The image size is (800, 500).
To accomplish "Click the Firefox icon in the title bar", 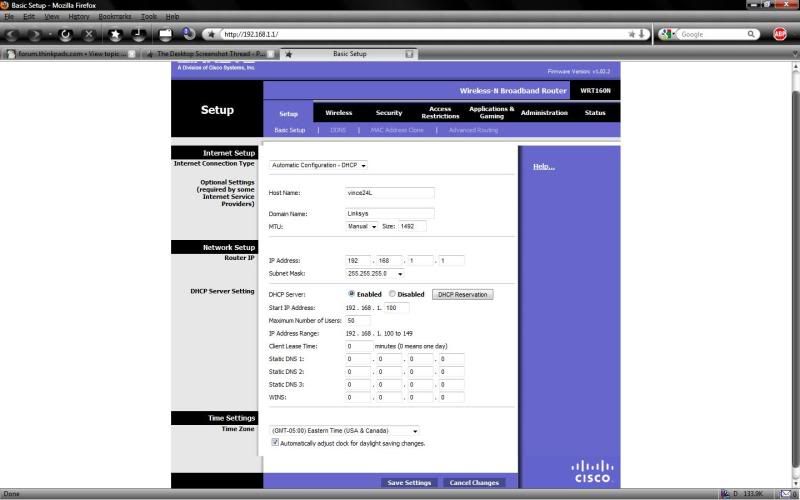I will pos(4,5).
